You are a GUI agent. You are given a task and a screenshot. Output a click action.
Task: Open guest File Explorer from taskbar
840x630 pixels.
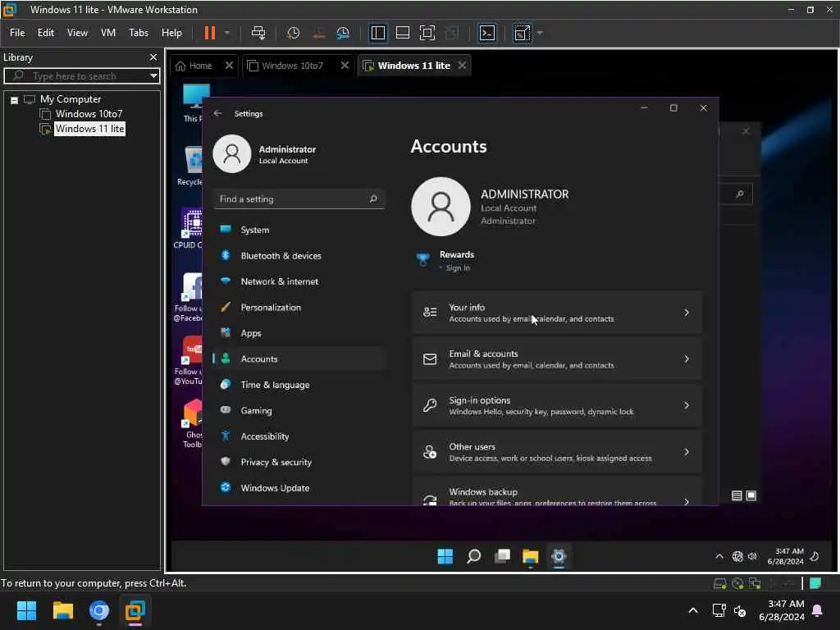(x=531, y=557)
